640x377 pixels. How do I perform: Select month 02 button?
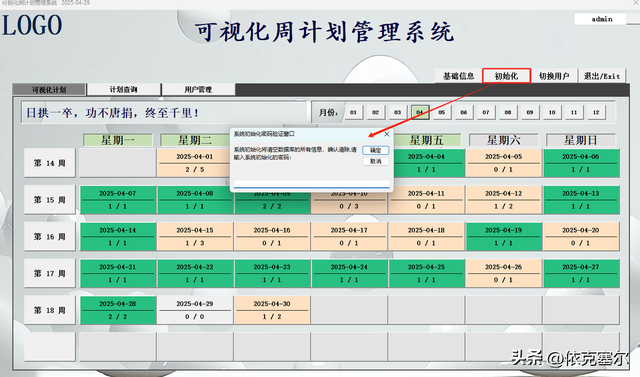[376, 112]
